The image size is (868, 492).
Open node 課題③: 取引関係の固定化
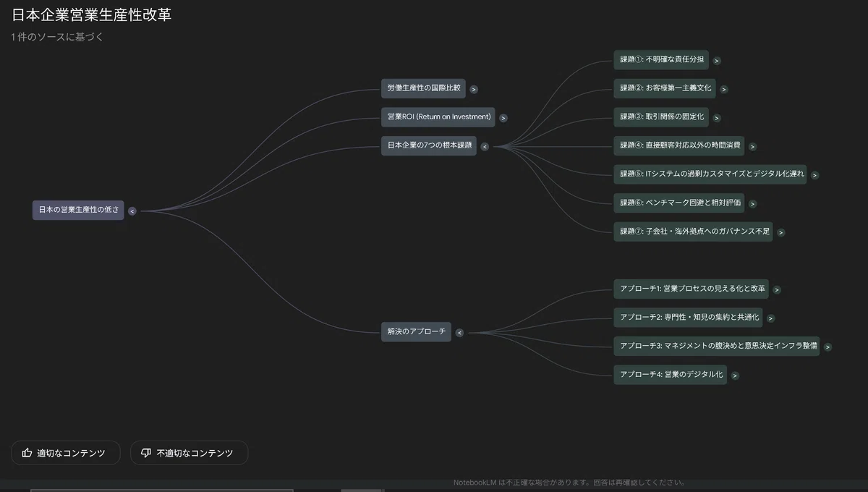point(662,116)
